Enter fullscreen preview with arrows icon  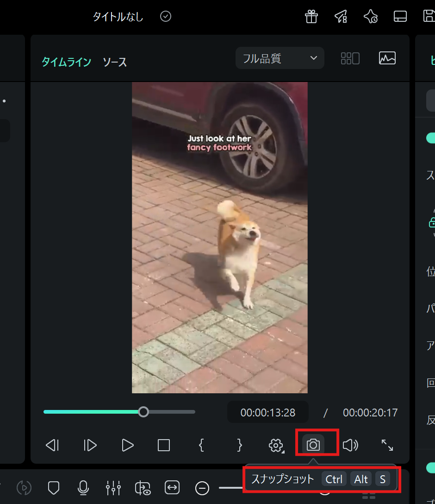pos(387,445)
